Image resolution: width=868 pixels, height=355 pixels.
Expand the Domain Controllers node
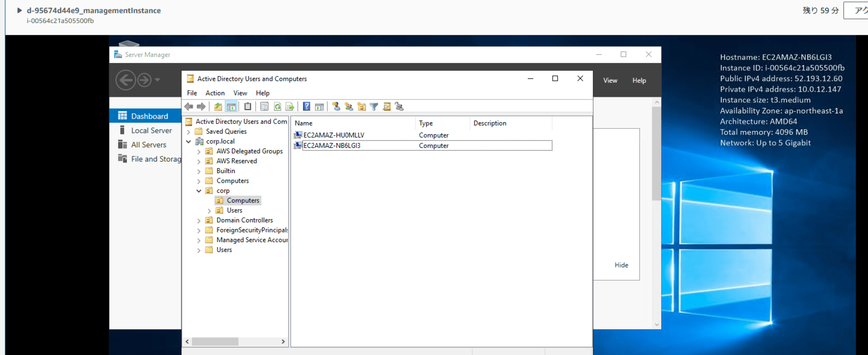[x=199, y=221]
